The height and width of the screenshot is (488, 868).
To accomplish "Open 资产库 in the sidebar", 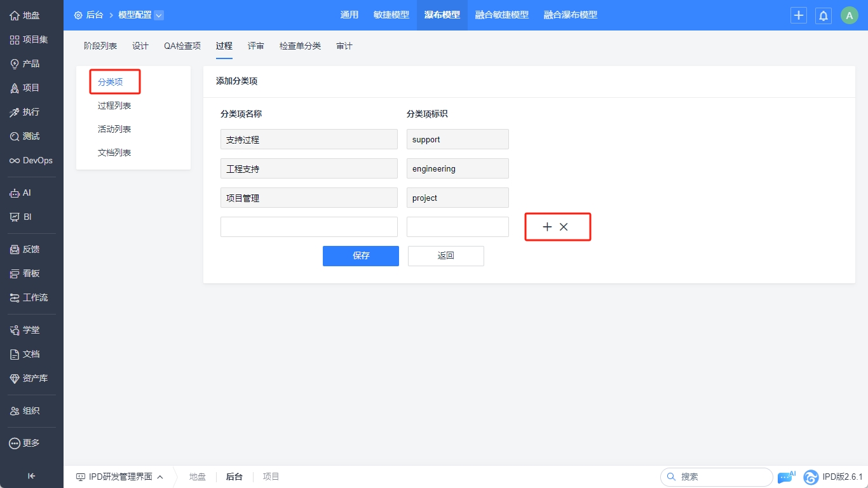I will point(29,378).
